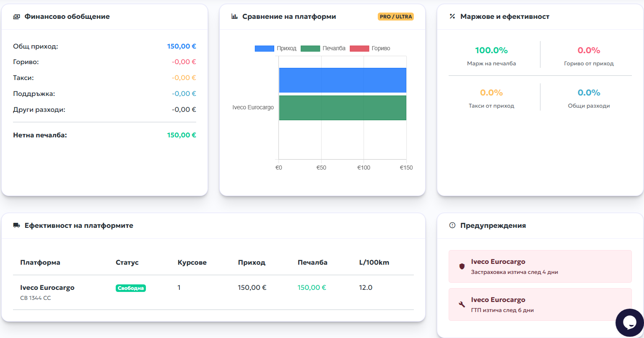
Task: Click the blue Приход bar in chart
Action: (343, 80)
